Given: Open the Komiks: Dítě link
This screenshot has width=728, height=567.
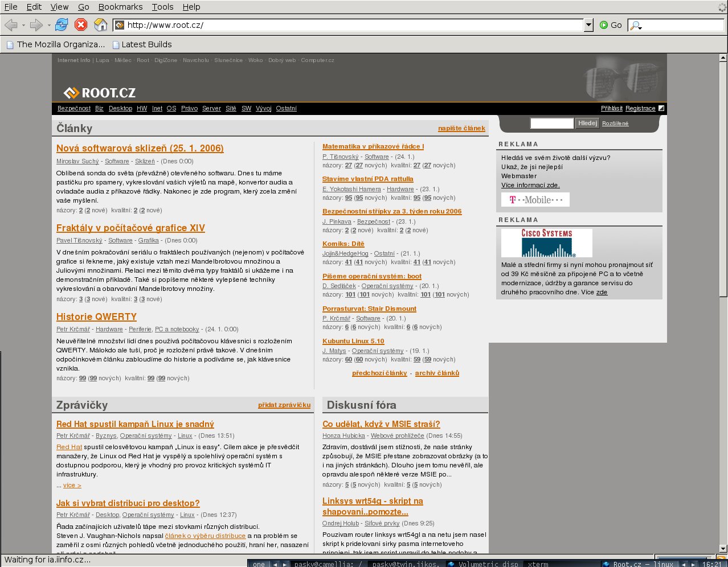Looking at the screenshot, I should pyautogui.click(x=343, y=244).
